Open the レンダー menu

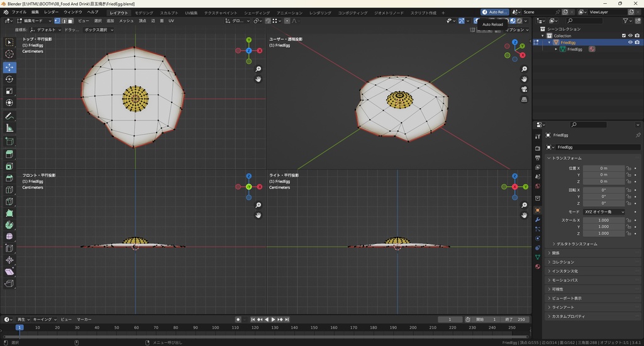coord(51,12)
